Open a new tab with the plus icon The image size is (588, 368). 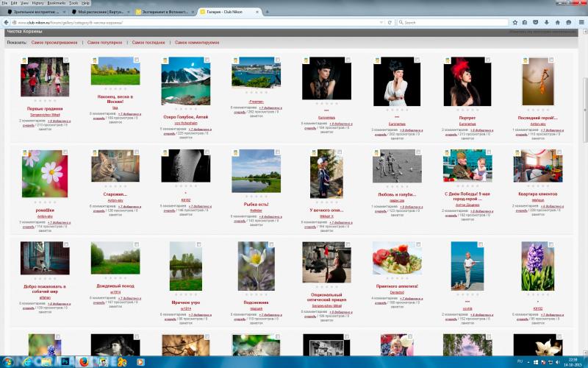click(x=267, y=12)
